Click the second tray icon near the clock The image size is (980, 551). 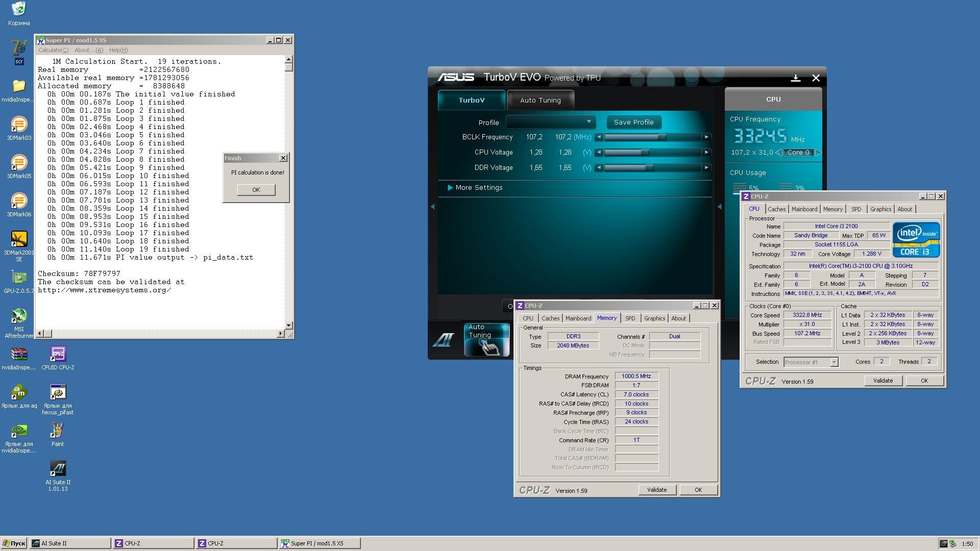coord(952,544)
